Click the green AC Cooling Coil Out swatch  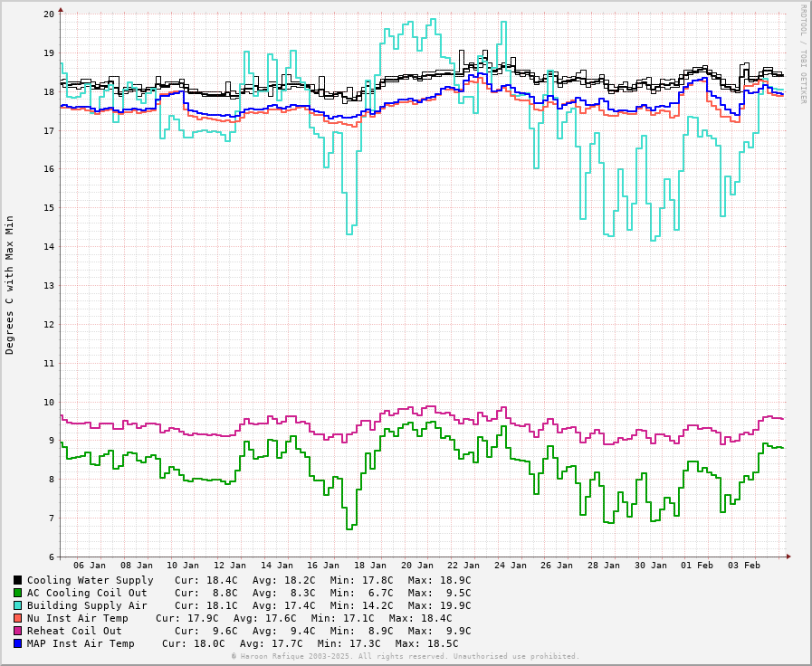(17, 593)
